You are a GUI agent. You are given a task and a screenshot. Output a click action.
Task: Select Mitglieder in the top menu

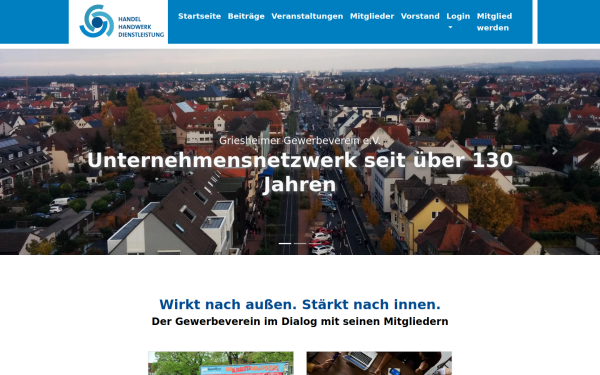(372, 16)
